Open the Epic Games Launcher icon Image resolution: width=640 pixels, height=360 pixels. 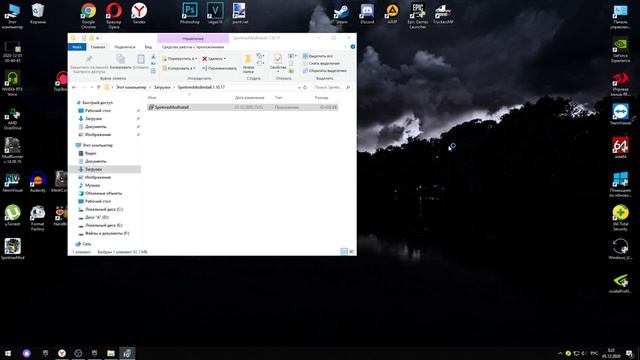[418, 16]
